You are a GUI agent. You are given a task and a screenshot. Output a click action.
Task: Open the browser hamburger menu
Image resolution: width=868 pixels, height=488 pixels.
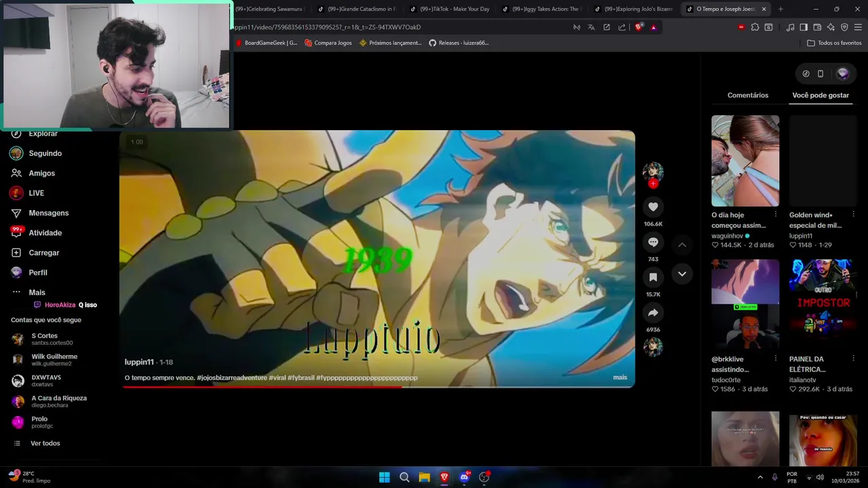point(858,27)
